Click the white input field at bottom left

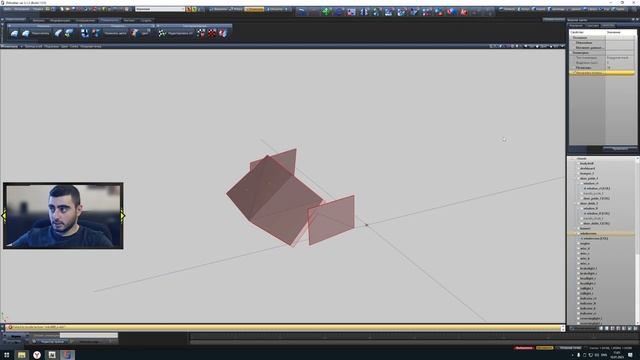point(89,336)
